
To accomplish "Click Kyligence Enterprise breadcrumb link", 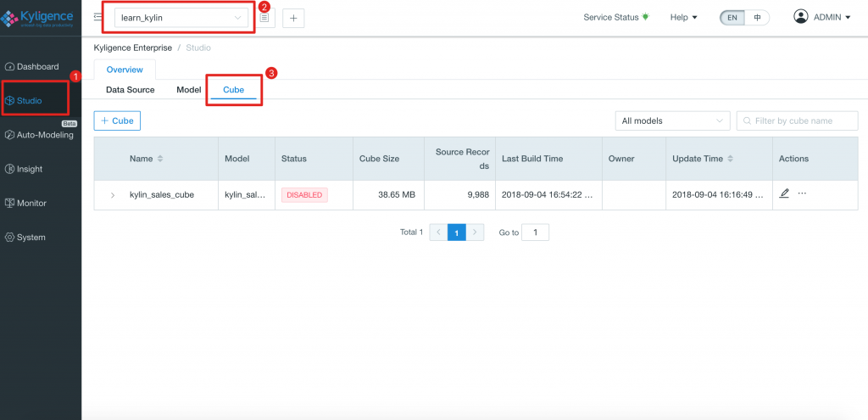I will pos(133,48).
